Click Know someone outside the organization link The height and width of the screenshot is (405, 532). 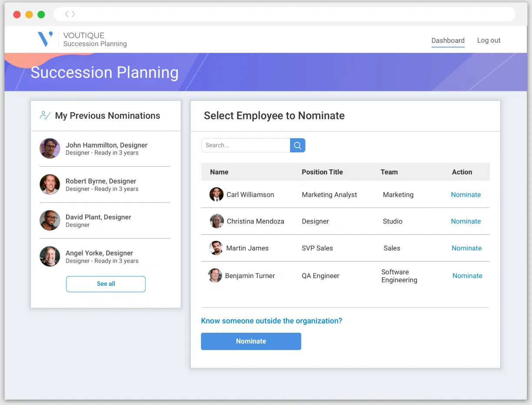(271, 321)
